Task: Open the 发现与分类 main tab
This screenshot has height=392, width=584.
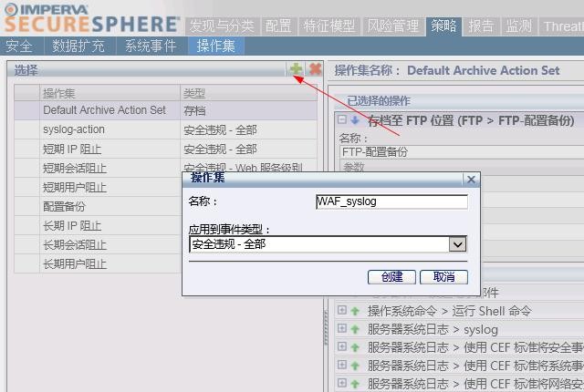Action: click(x=222, y=26)
